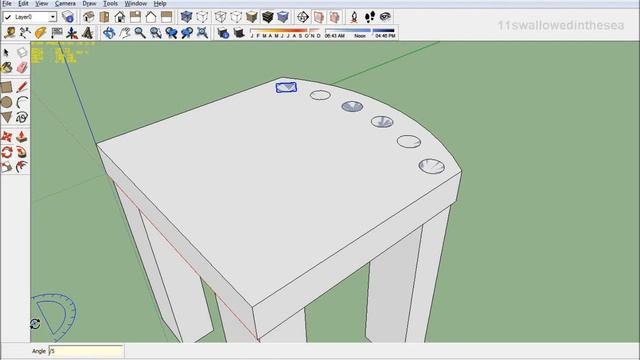The image size is (640, 360).
Task: Select the Tape Measure tool
Action: [9, 33]
